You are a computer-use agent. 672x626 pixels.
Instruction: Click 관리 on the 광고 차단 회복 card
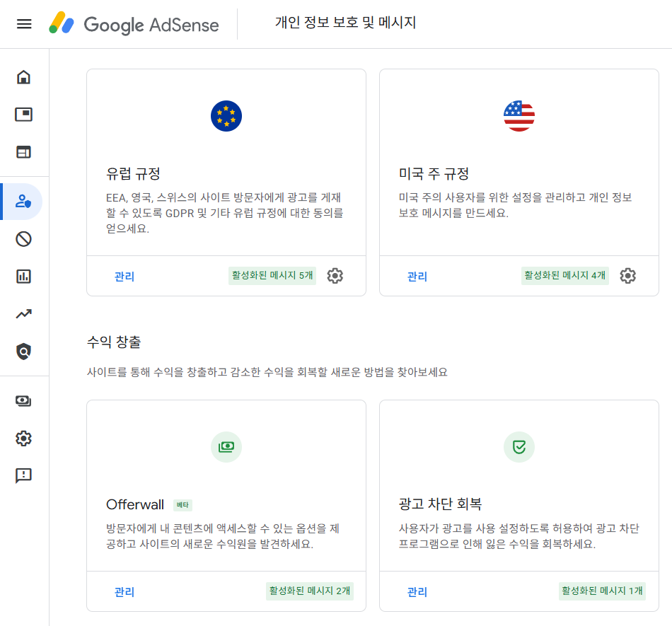417,592
